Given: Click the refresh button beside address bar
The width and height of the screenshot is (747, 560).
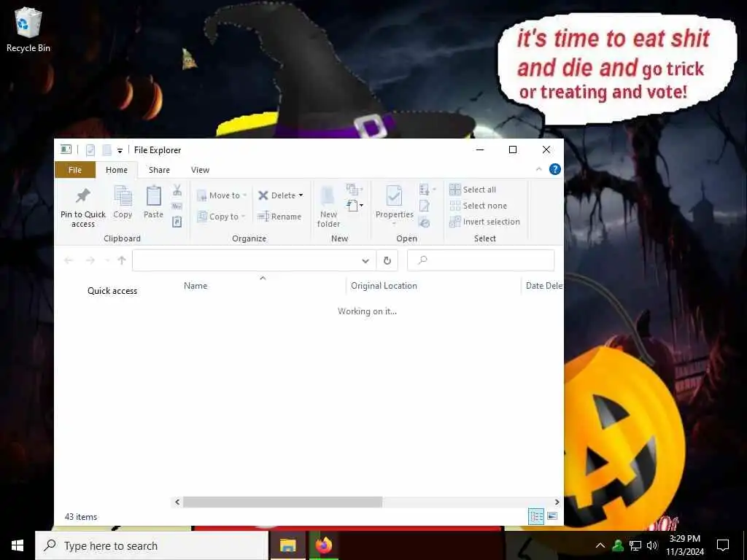Looking at the screenshot, I should [x=387, y=260].
